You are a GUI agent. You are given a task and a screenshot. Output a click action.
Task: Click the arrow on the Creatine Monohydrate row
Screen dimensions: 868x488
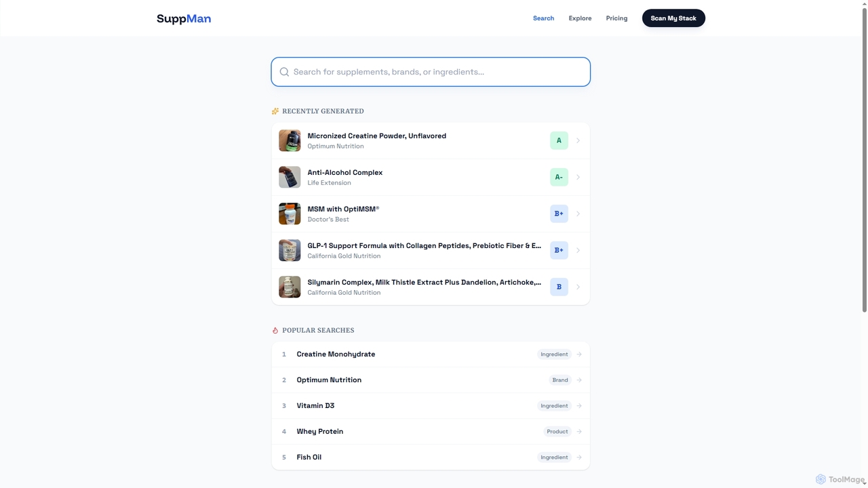(x=579, y=354)
